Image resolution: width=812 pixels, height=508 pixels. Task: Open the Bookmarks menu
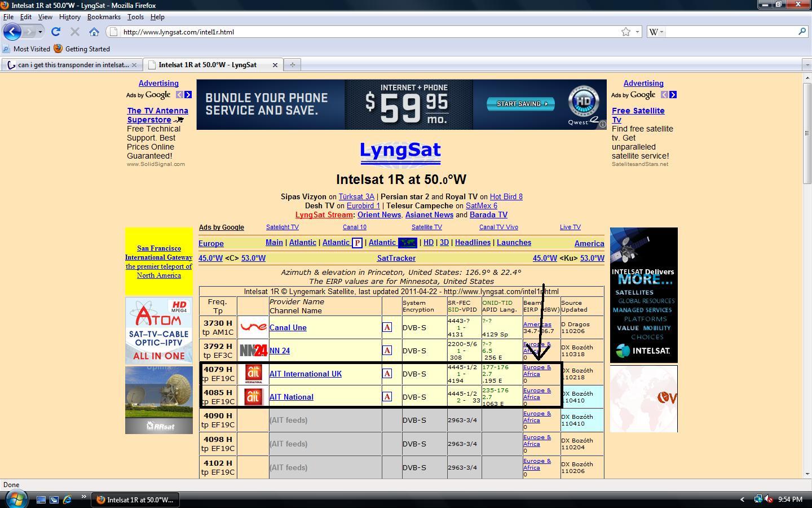(x=104, y=17)
